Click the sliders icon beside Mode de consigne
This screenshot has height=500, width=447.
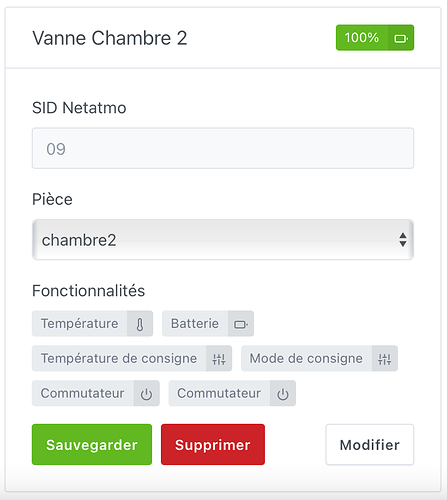click(x=385, y=359)
